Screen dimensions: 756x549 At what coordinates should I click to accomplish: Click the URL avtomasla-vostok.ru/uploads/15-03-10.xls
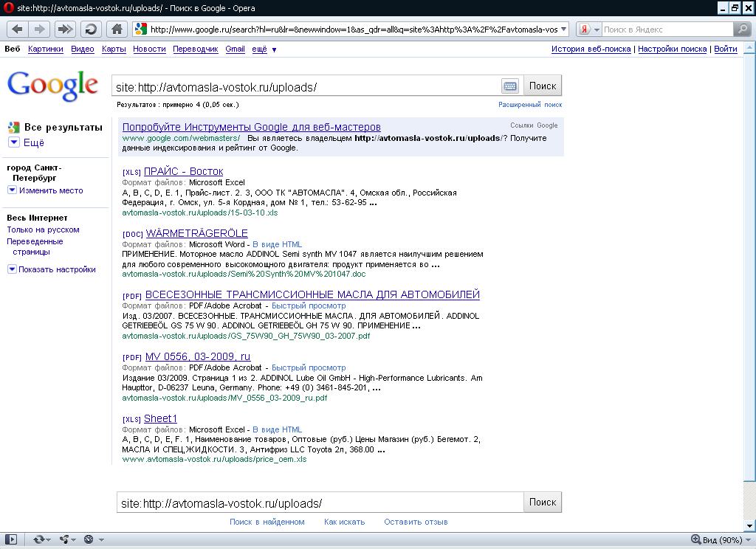click(200, 213)
